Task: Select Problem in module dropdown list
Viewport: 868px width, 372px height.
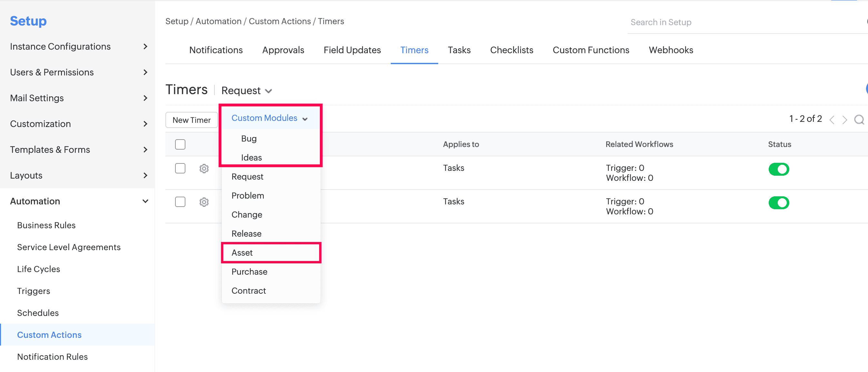Action: pyautogui.click(x=271, y=196)
